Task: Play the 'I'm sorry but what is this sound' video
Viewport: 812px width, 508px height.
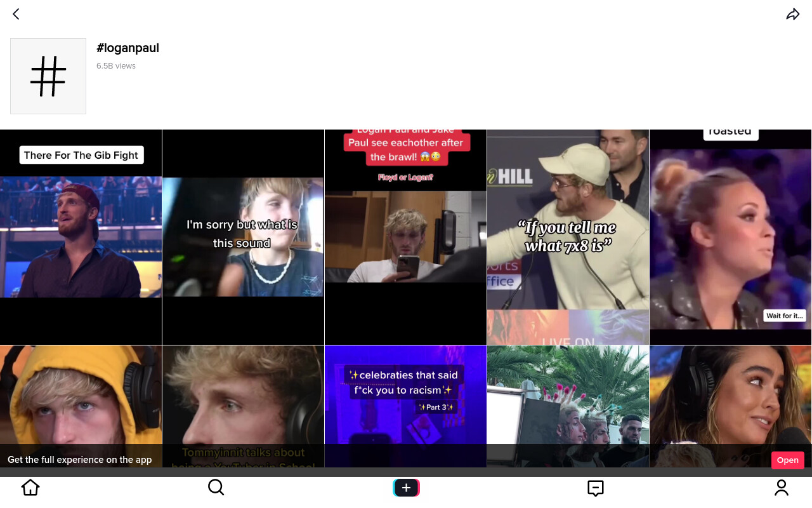Action: (x=243, y=237)
